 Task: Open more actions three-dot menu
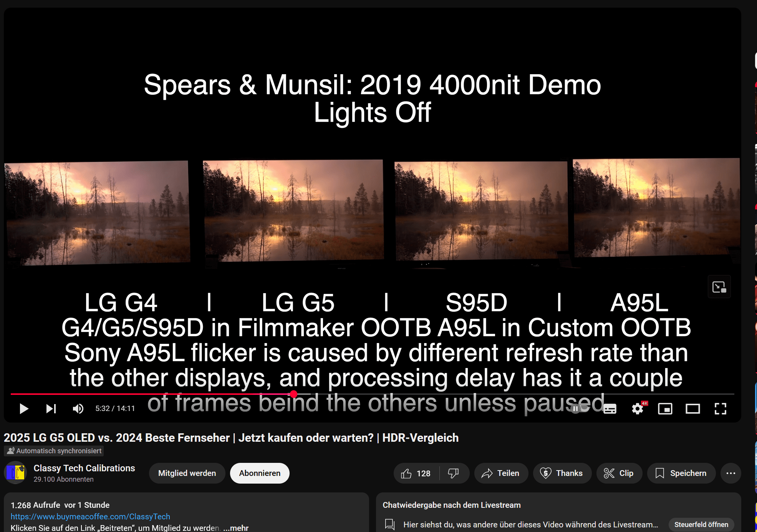[x=731, y=473]
